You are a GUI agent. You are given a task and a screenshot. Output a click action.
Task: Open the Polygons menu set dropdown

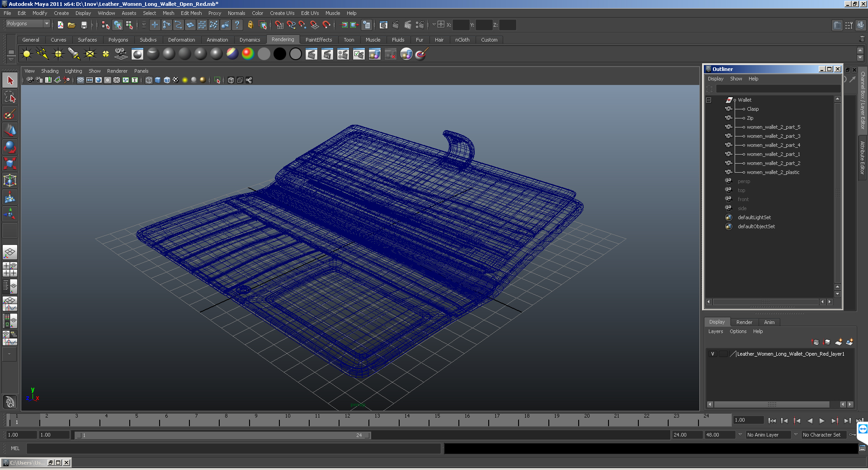click(28, 23)
